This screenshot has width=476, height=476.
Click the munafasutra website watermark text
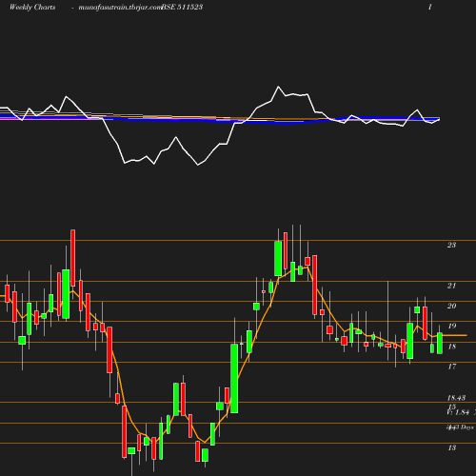(x=121, y=8)
